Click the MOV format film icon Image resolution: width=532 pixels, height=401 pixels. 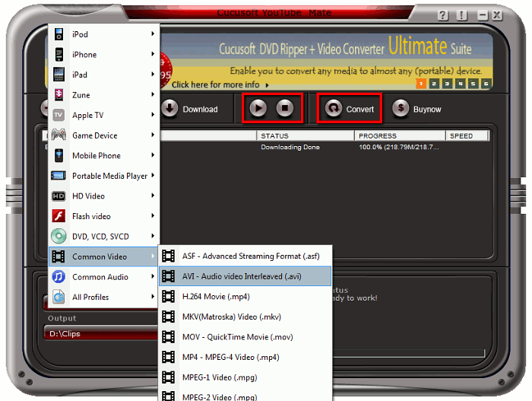[x=168, y=337]
